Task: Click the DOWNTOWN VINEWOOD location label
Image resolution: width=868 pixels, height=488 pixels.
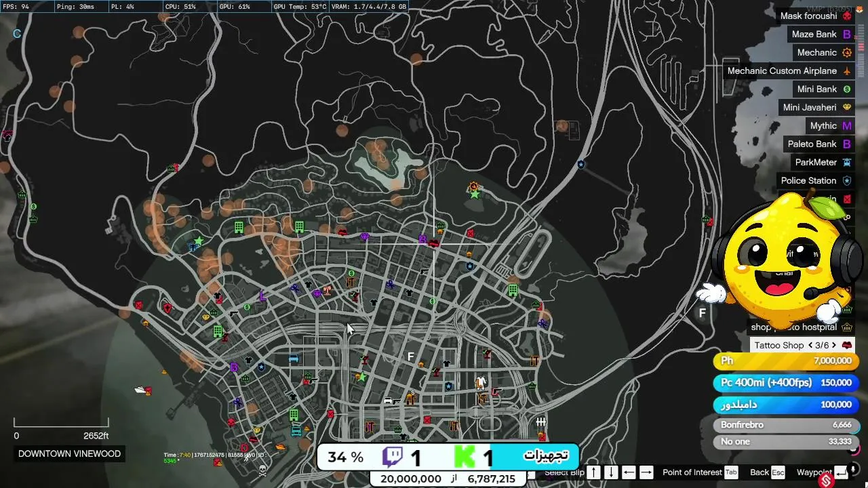Action: pyautogui.click(x=69, y=454)
